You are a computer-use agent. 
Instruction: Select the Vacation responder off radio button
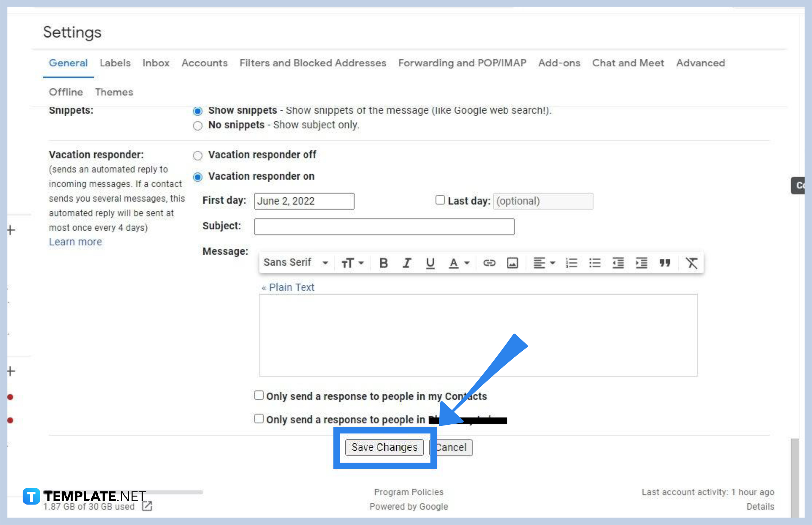click(x=197, y=155)
